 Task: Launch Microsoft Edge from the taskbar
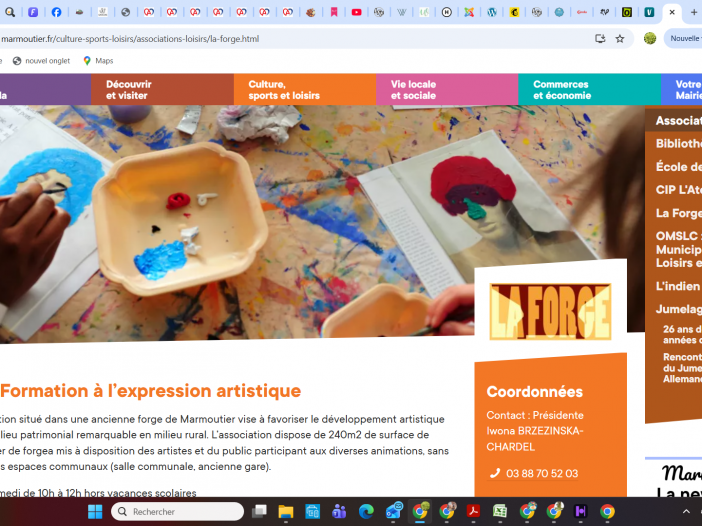366,511
